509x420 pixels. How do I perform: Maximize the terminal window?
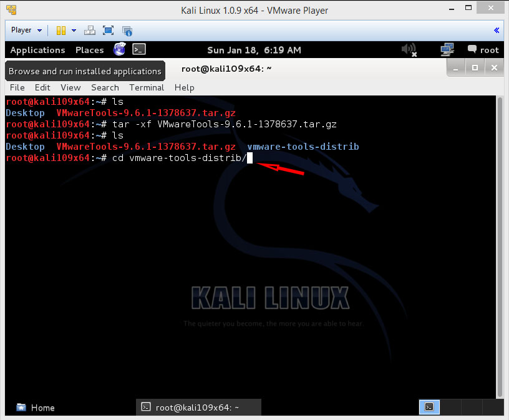click(475, 68)
